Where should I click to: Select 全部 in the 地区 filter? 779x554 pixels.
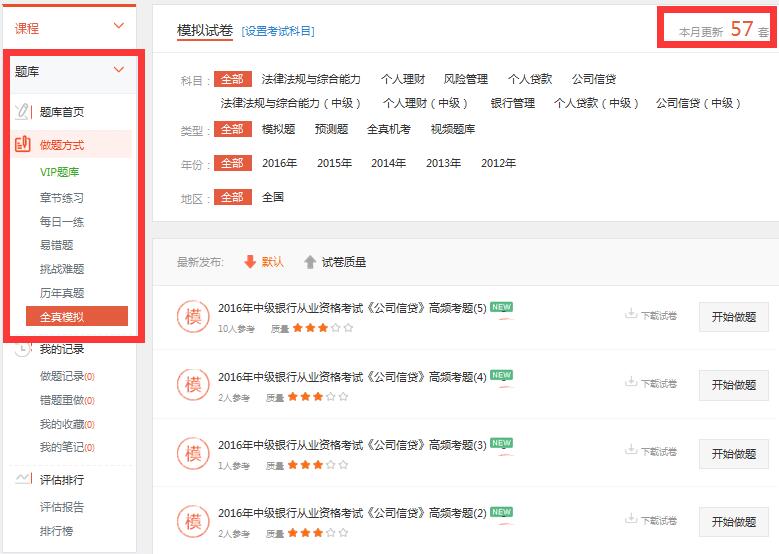[x=233, y=197]
